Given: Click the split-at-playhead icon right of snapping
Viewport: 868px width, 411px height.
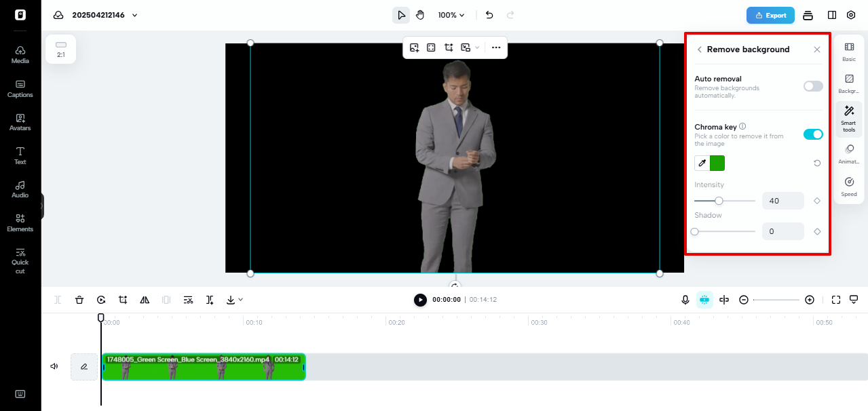Looking at the screenshot, I should (x=724, y=300).
